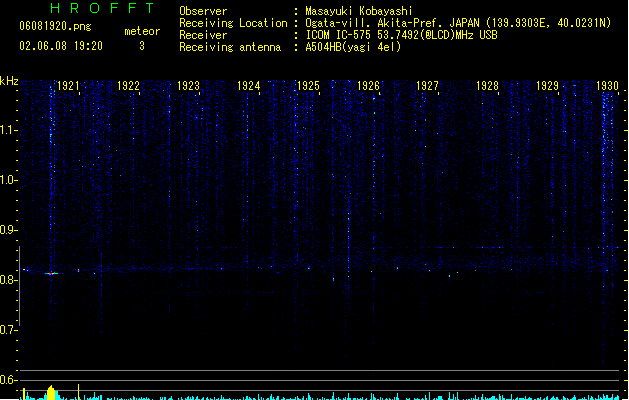Click the 0.6 kHz axis label
629x400 pixels.
[x=8, y=380]
